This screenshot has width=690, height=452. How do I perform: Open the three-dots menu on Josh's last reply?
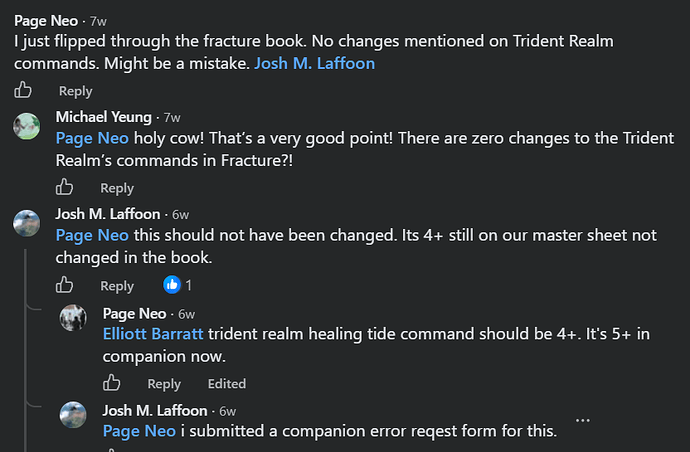(583, 420)
